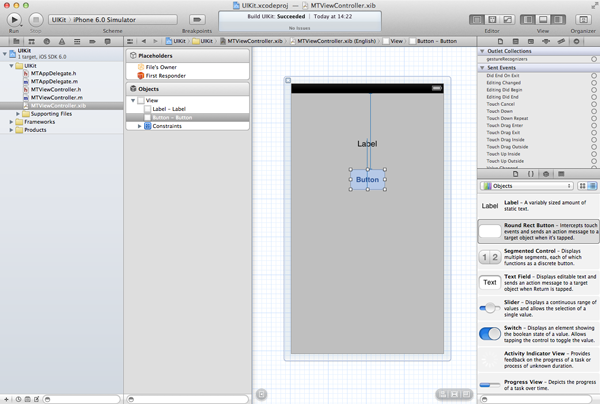Show the Project navigator
600x404 pixels.
(16, 41)
